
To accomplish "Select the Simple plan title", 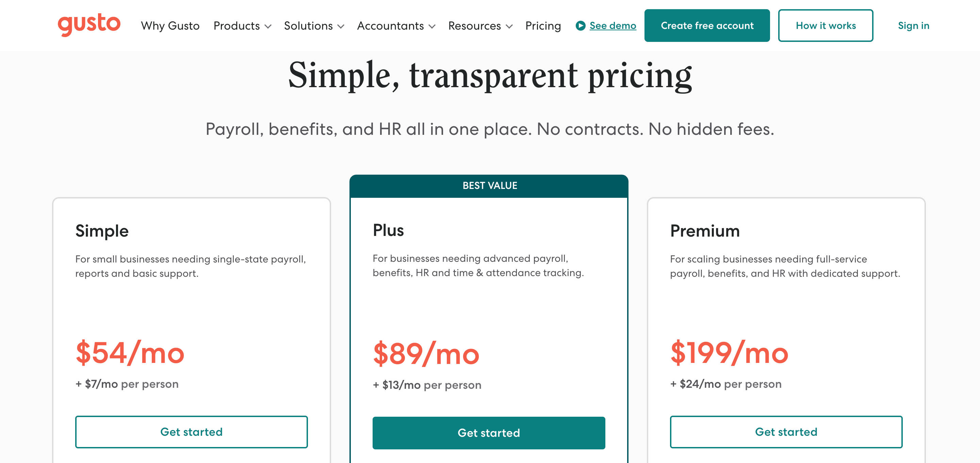I will coord(102,231).
